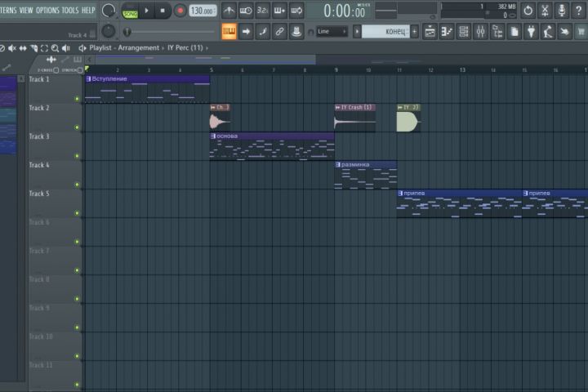Mute Track 1 via green dot
588x392 pixels.
click(x=77, y=99)
